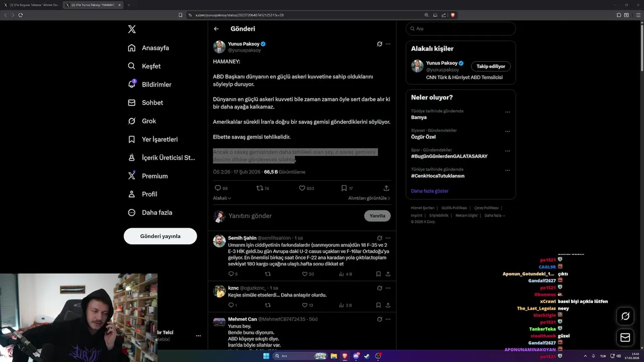Reload the page in the browser

point(21,15)
